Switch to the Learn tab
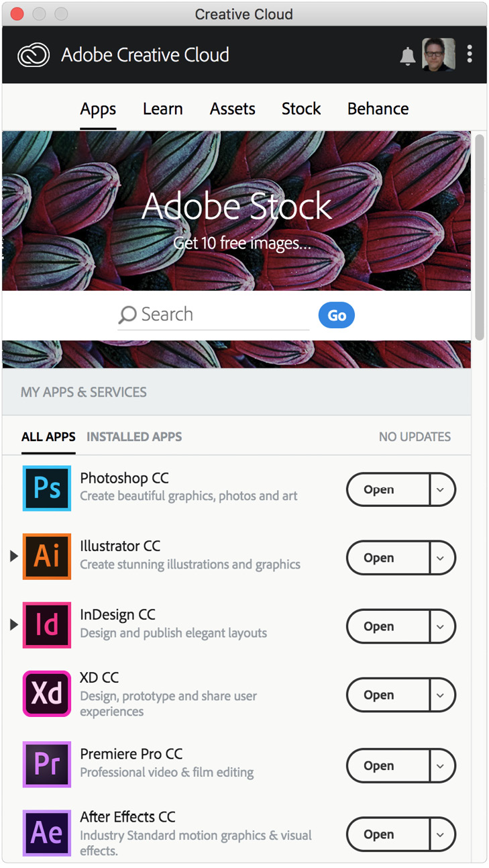This screenshot has height=868, width=489. [163, 109]
